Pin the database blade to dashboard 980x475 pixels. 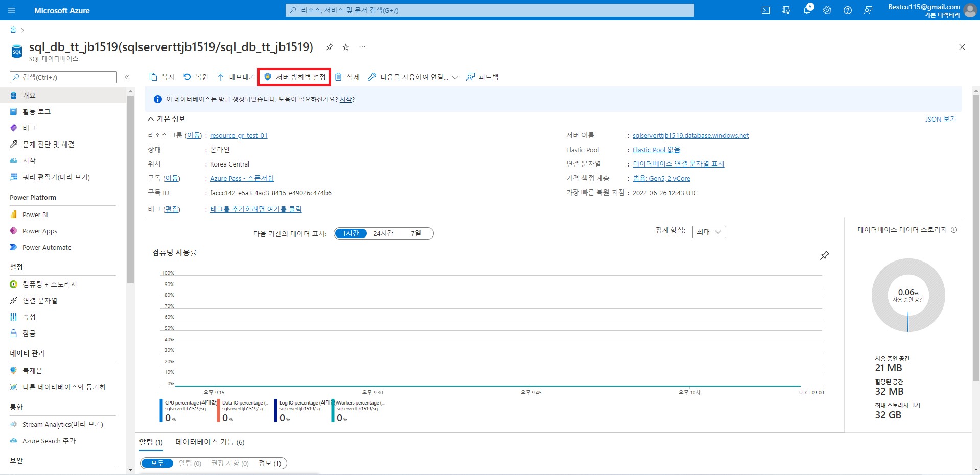click(x=330, y=47)
